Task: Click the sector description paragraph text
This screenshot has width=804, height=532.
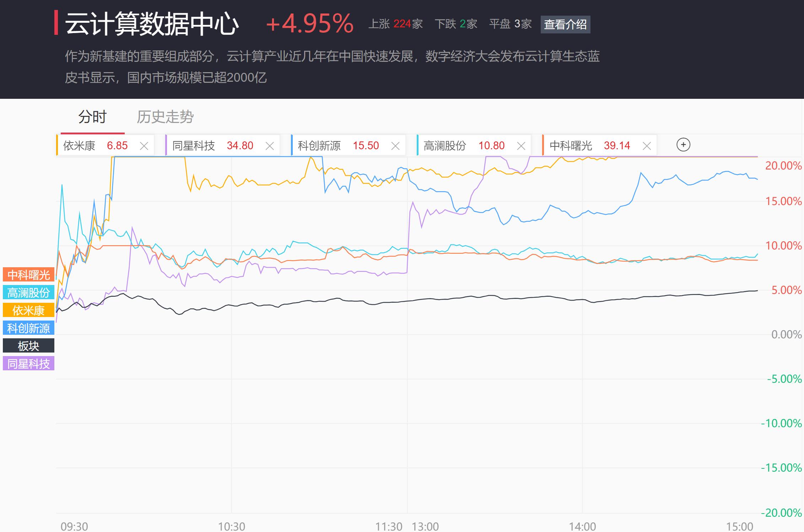Action: pos(332,67)
